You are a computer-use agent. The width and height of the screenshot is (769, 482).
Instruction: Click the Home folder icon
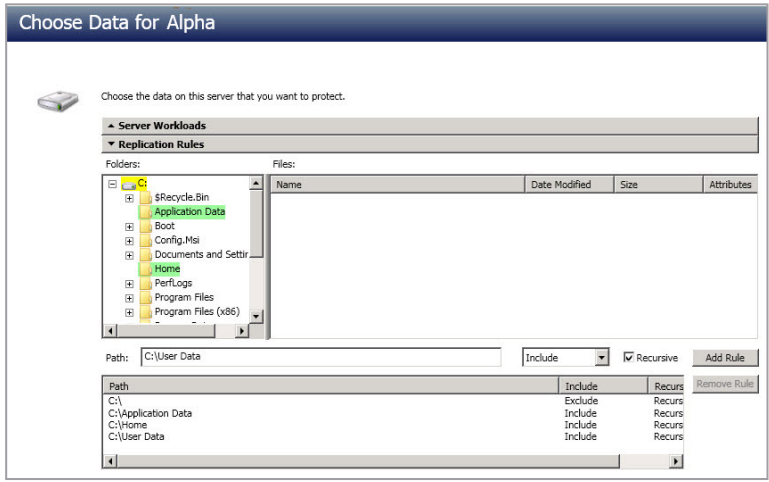[146, 269]
